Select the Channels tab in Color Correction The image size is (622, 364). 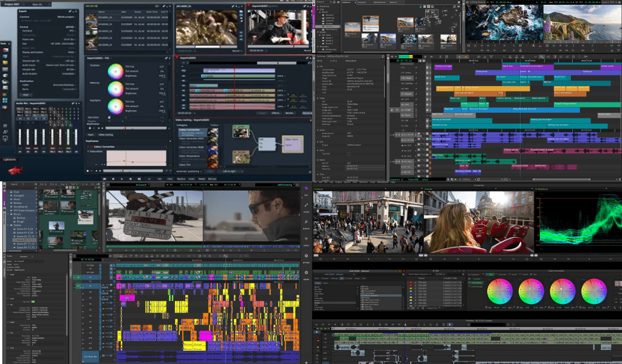tap(502, 274)
